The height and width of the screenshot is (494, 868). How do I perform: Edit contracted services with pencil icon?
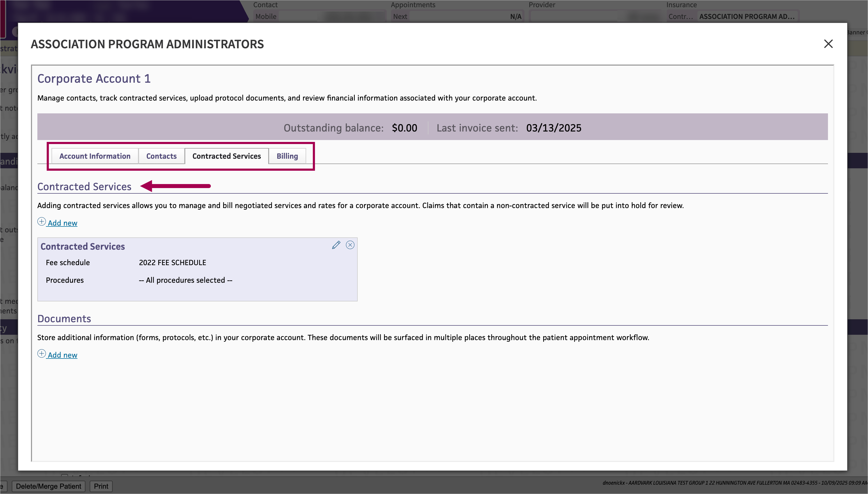[336, 245]
